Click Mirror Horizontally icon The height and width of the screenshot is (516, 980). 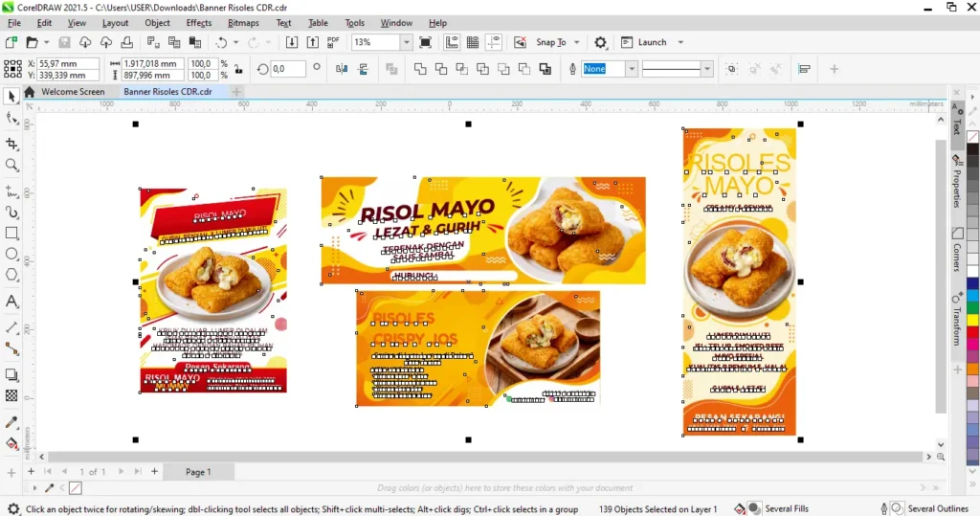[342, 69]
